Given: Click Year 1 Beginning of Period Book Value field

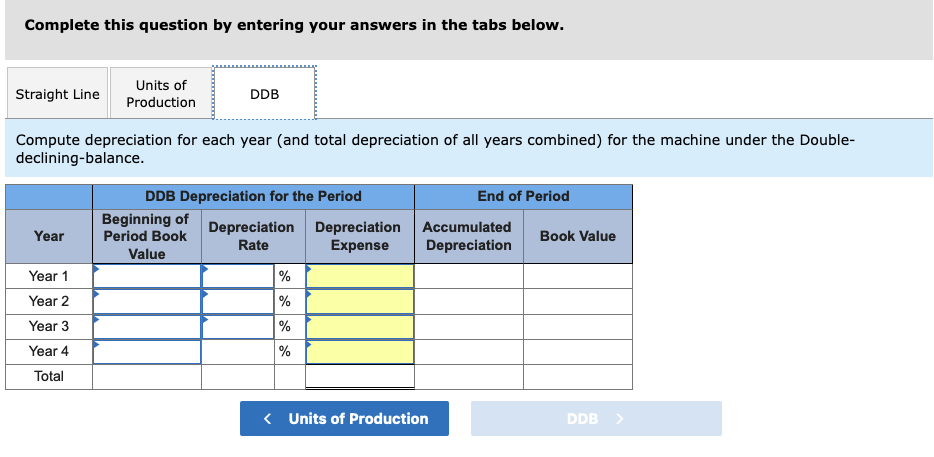Looking at the screenshot, I should point(147,276).
